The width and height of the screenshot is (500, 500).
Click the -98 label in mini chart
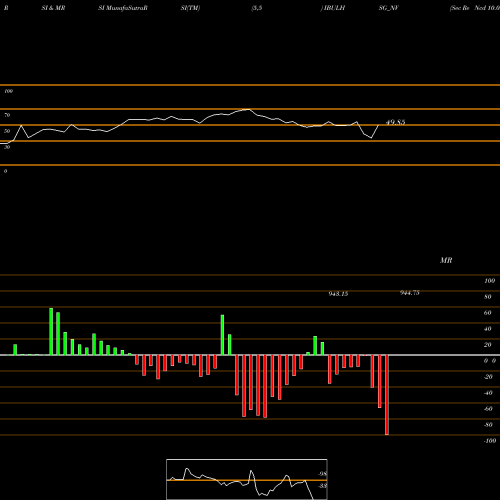point(322,474)
